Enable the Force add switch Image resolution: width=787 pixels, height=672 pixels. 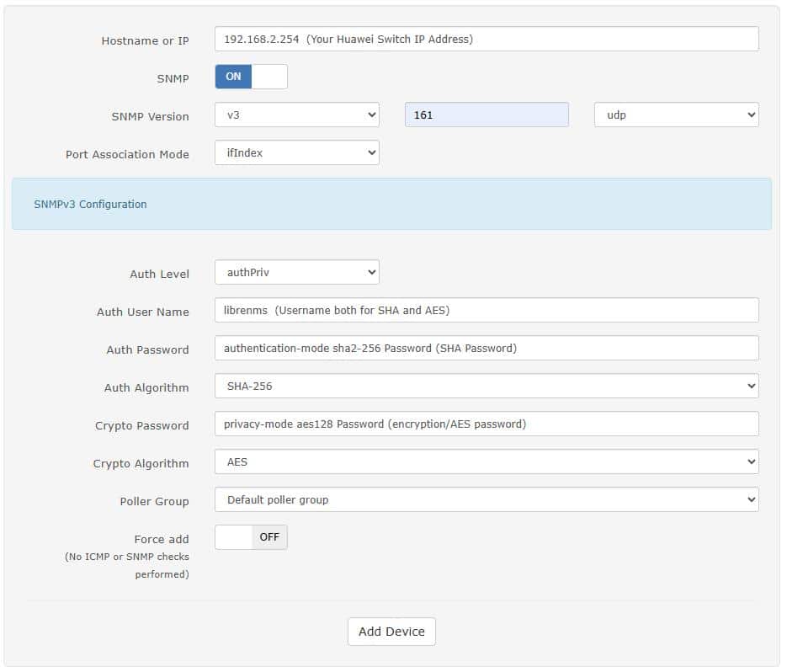[x=232, y=536]
